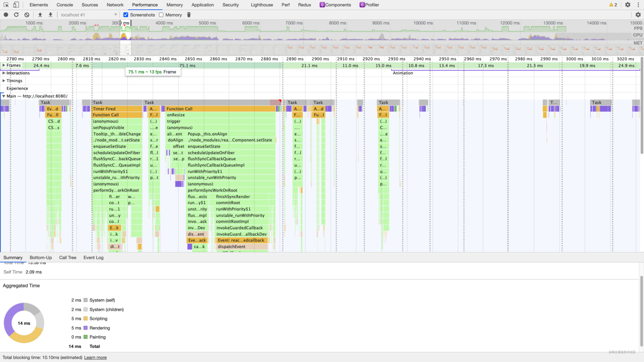Click the aggregated time donut chart
The height and width of the screenshot is (362, 644).
tap(24, 323)
